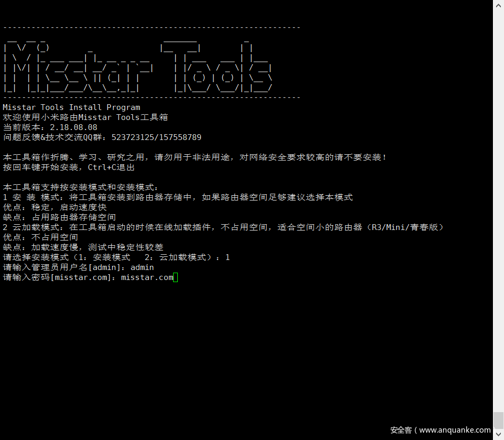Click the scrollbar up arrow
Image resolution: width=504 pixels, height=440 pixels.
[498, 5]
